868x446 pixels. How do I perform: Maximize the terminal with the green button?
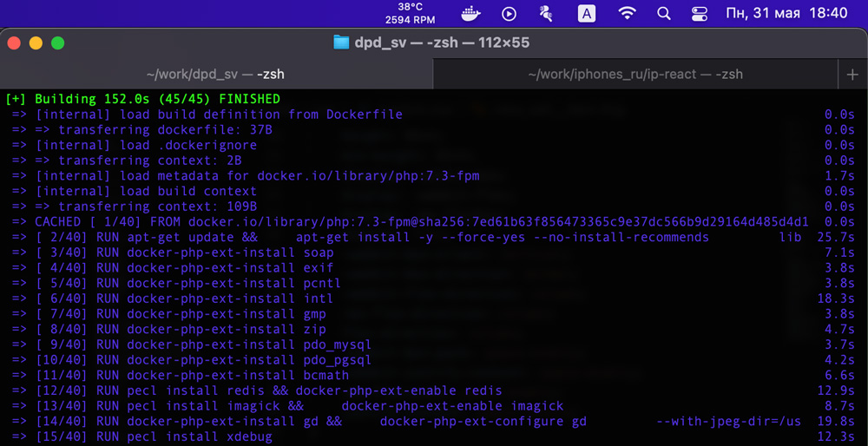pos(57,43)
